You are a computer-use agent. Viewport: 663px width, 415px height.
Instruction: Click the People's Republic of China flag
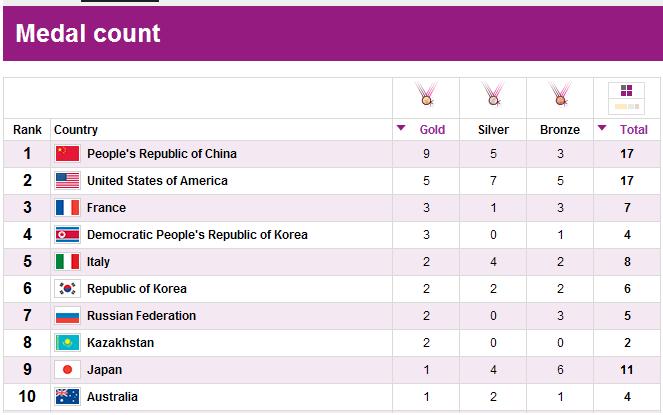click(67, 154)
